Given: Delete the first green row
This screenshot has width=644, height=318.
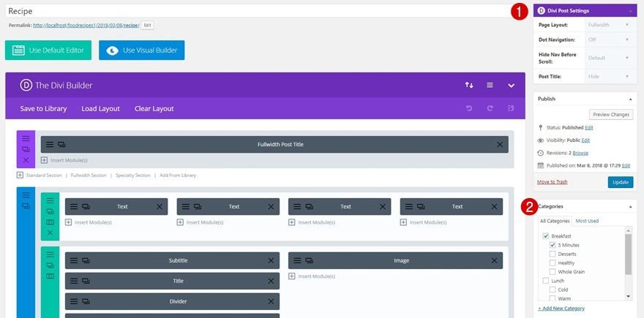Looking at the screenshot, I should [50, 232].
